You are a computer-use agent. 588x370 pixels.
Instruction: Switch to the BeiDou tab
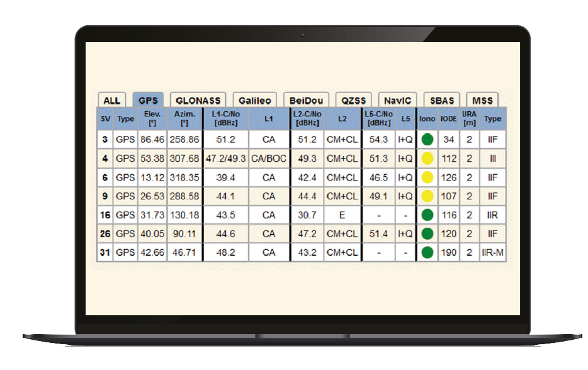click(x=306, y=100)
